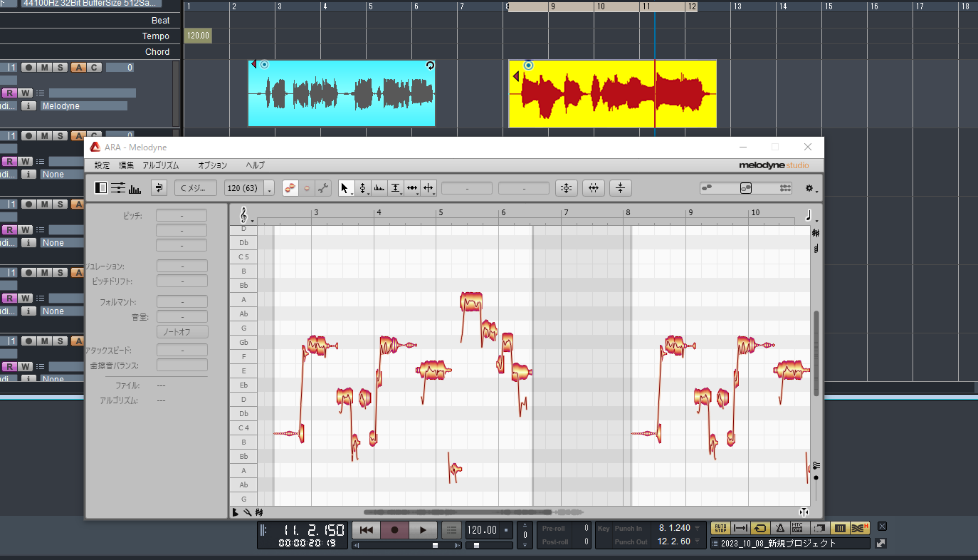Click the quantize time macro icon
The width and height of the screenshot is (978, 560).
pyautogui.click(x=594, y=188)
